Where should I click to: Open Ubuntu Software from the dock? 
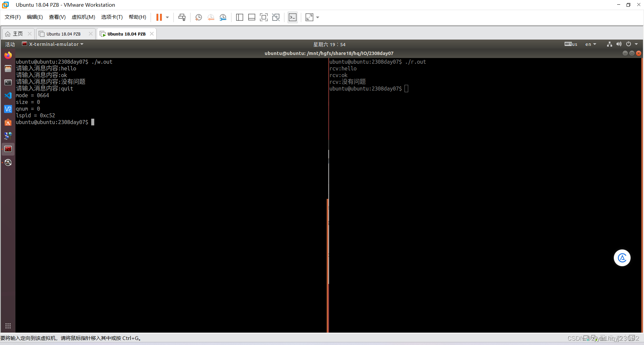point(8,122)
